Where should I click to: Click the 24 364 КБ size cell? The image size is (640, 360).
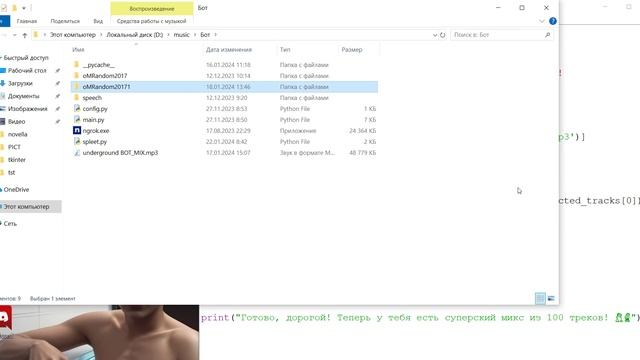point(362,131)
